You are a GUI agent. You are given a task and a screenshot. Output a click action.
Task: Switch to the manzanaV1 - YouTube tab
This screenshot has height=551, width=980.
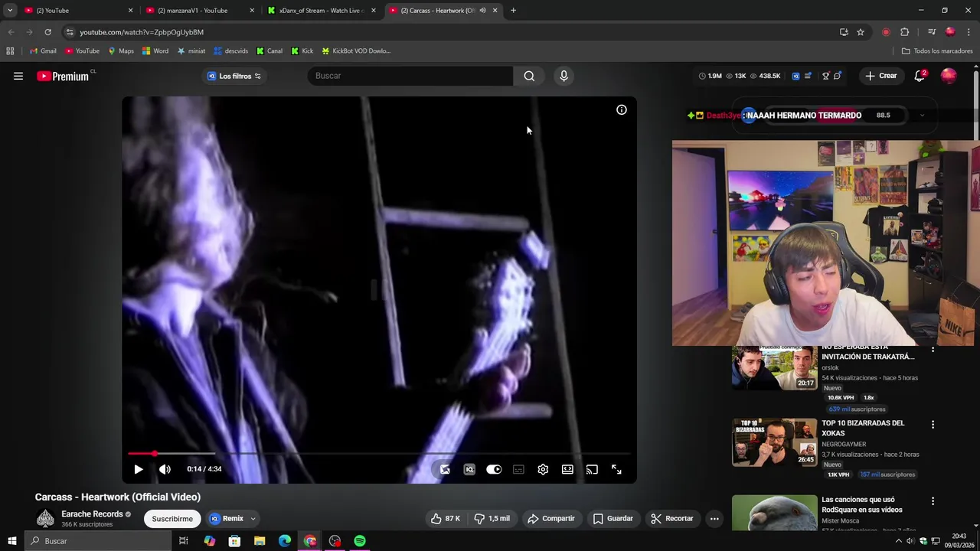[x=199, y=11]
